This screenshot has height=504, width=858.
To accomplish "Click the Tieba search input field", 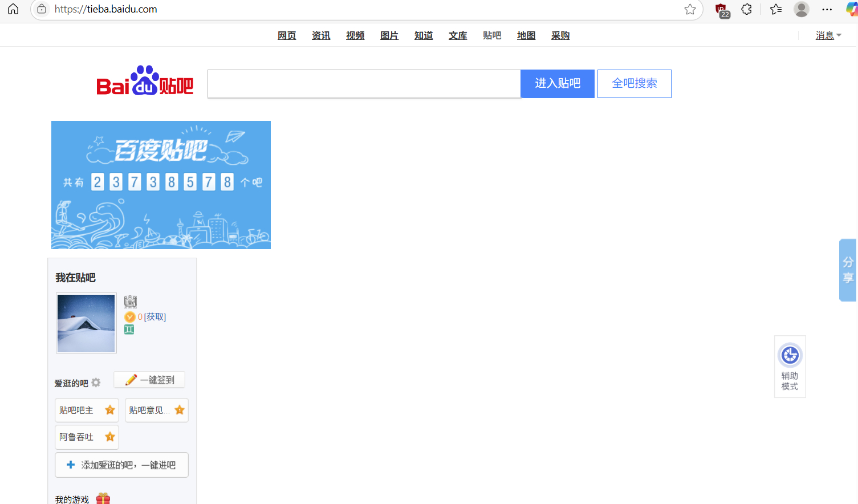I will [x=364, y=84].
